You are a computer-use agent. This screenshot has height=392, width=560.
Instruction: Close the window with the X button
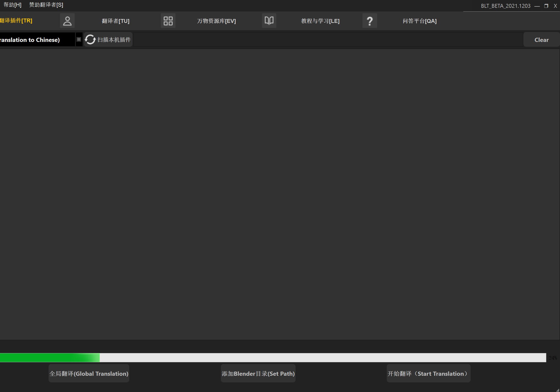coord(555,6)
